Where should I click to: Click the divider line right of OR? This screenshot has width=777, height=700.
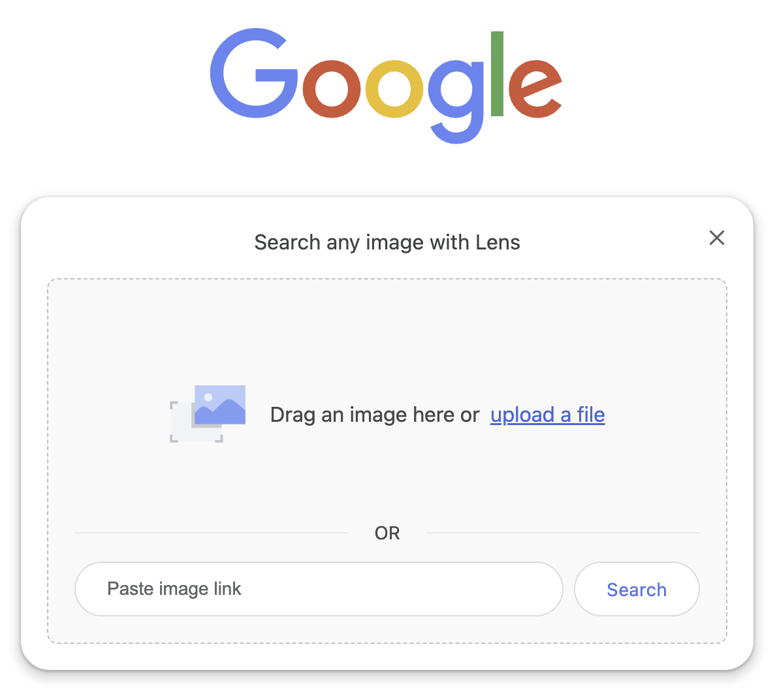coord(563,533)
